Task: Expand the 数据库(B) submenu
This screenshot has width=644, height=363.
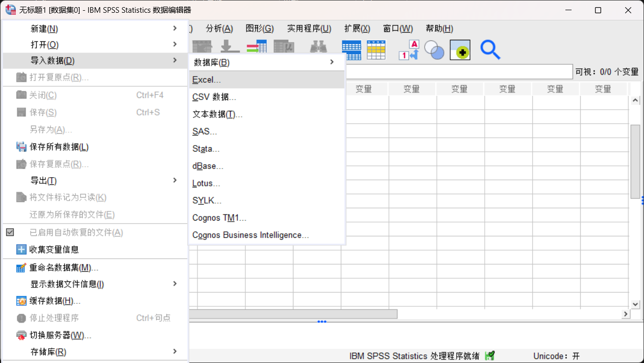Action: click(x=267, y=62)
